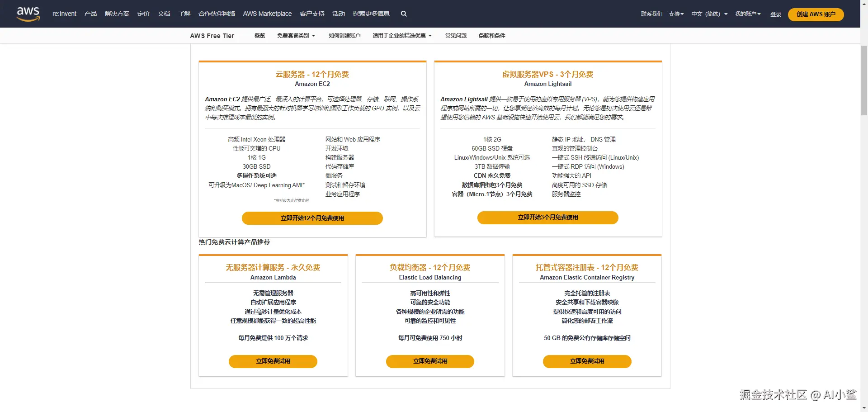The image size is (868, 412).
Task: Go to AWS Marketplace
Action: (267, 14)
